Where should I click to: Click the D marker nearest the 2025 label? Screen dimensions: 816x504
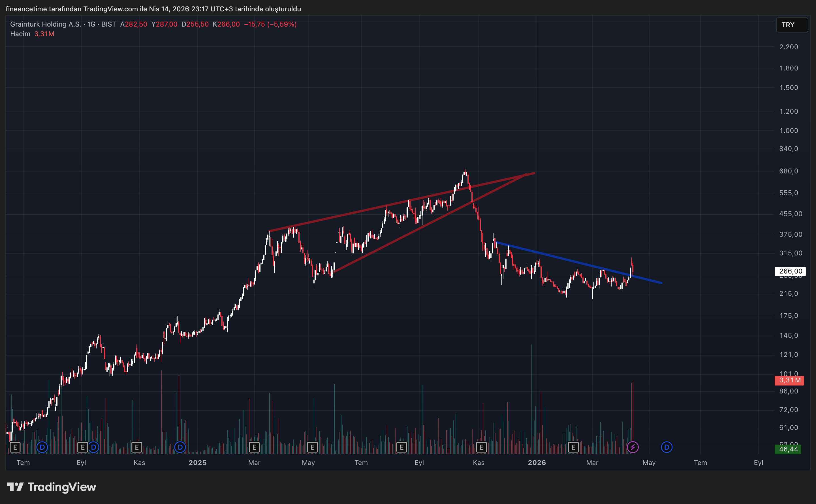click(x=180, y=447)
